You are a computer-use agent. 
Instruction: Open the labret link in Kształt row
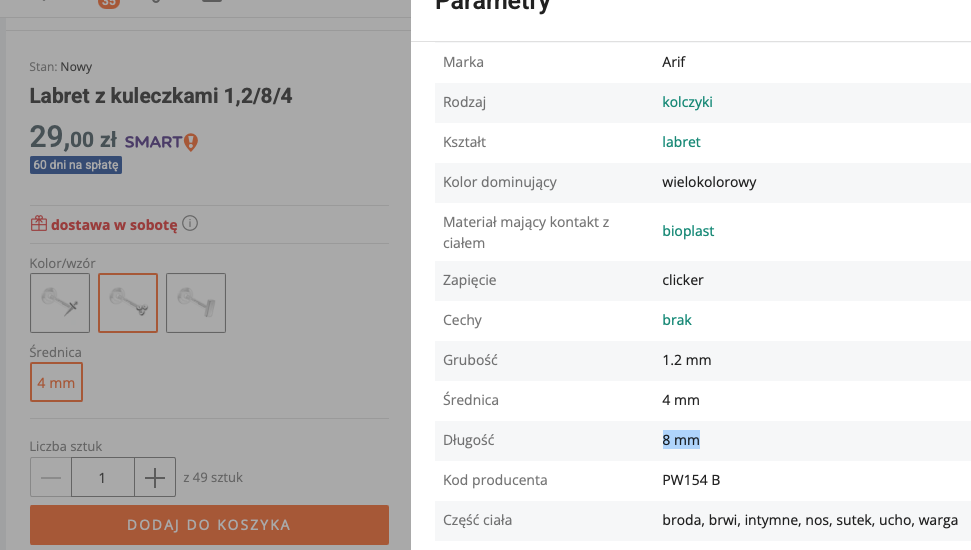click(681, 142)
